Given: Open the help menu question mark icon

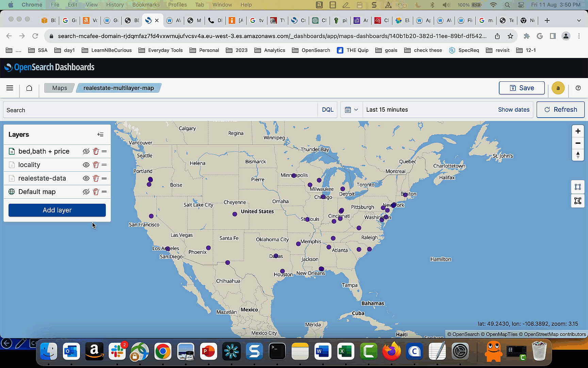Looking at the screenshot, I should 578,88.
